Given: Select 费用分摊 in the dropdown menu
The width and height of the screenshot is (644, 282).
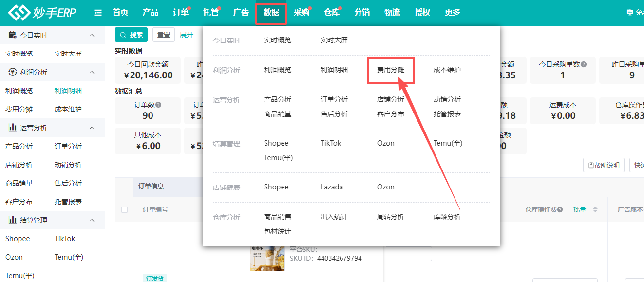Looking at the screenshot, I should [x=391, y=70].
